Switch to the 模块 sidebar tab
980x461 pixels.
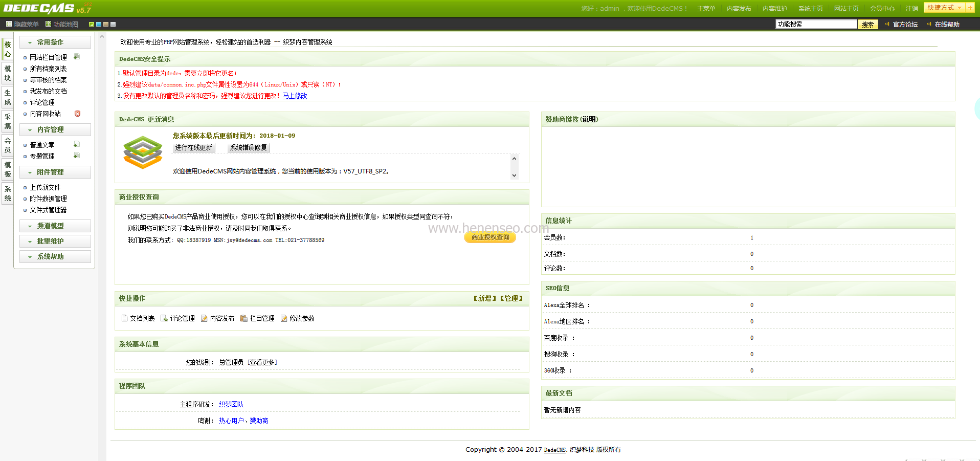pyautogui.click(x=8, y=73)
